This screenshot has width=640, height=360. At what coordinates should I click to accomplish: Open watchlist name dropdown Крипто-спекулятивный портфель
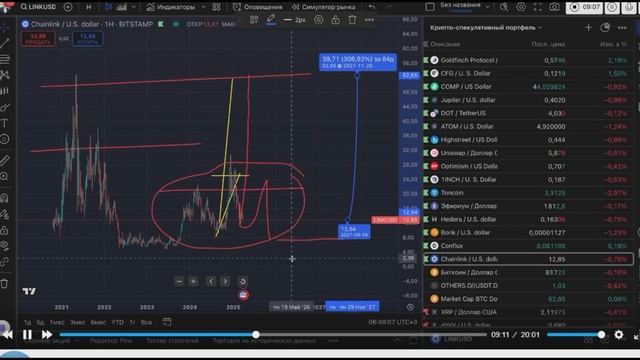(x=486, y=27)
